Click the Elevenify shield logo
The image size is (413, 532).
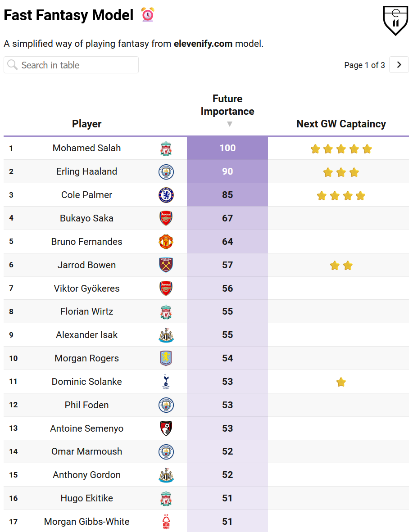(x=395, y=20)
